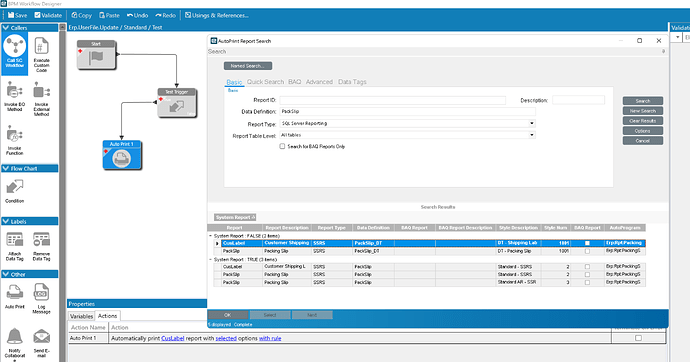
Task: Open the CusLabel link in action description
Action: tap(172, 338)
